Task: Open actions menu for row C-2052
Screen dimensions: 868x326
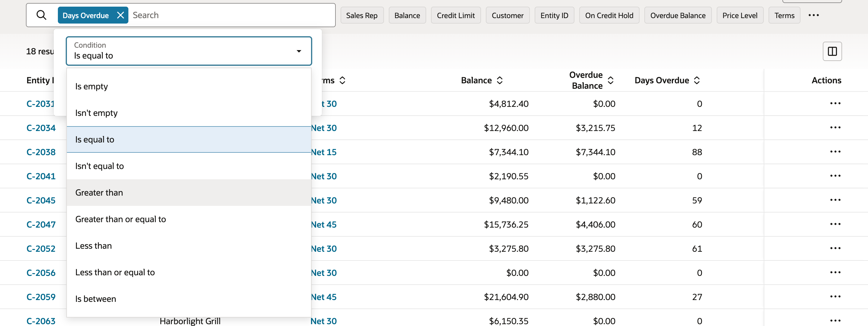Action: pyautogui.click(x=835, y=248)
